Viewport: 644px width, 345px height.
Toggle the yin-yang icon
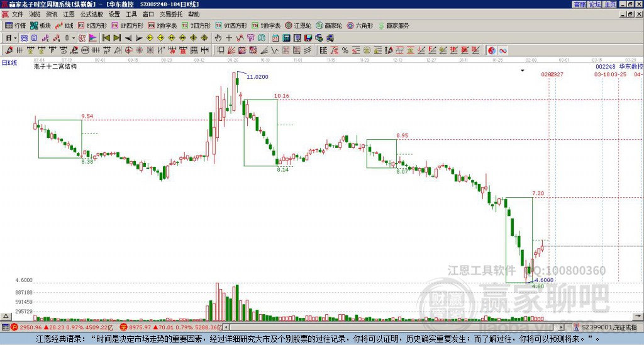tap(491, 50)
